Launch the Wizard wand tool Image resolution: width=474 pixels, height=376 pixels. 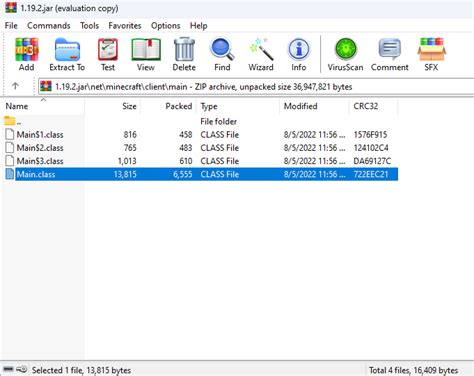click(x=261, y=49)
